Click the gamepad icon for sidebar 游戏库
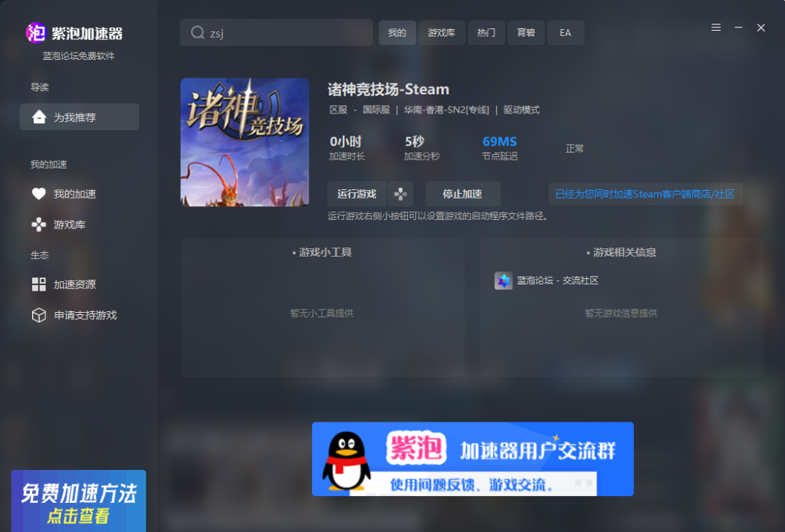 click(39, 225)
